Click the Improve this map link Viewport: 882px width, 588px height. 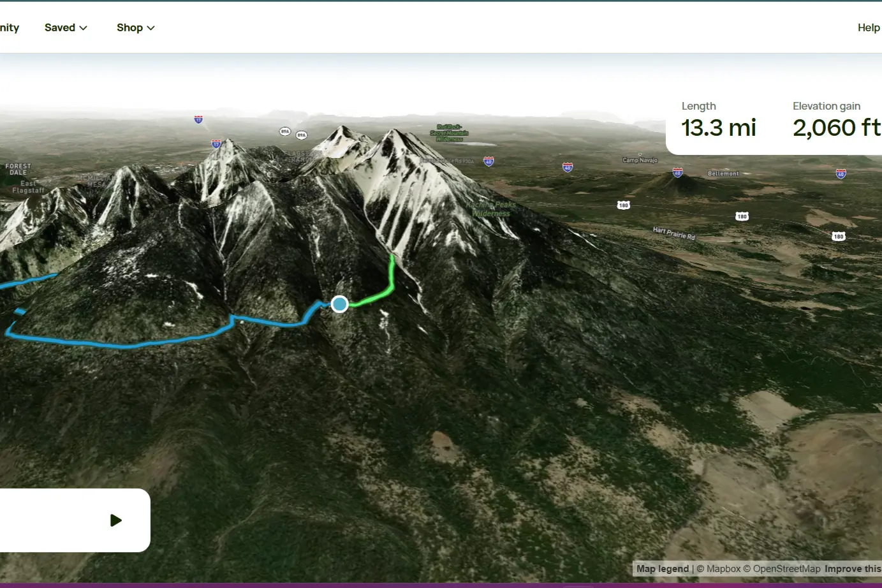[x=853, y=568]
